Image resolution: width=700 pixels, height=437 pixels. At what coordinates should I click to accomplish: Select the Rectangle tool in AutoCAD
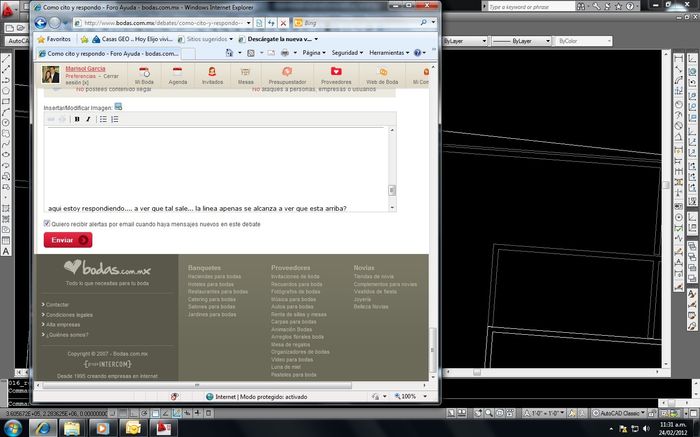(6, 101)
